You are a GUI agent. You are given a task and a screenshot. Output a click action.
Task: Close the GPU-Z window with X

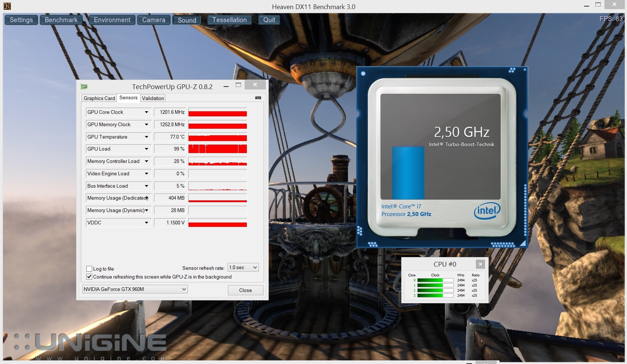[x=255, y=85]
